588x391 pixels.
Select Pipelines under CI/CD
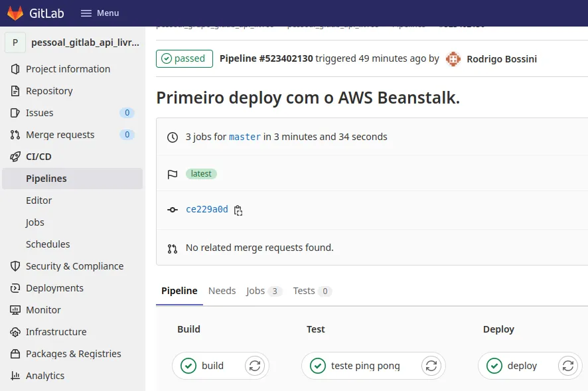[x=72, y=179]
